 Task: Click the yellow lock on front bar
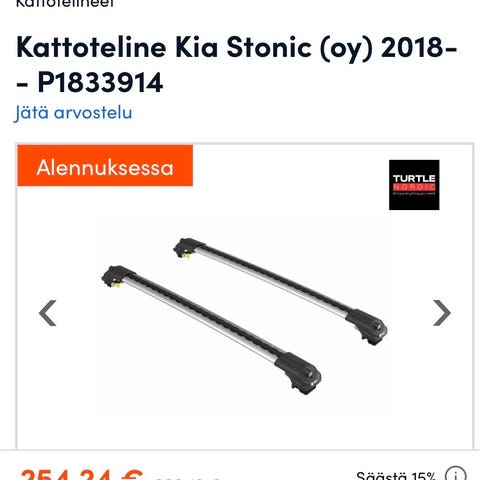[117, 286]
